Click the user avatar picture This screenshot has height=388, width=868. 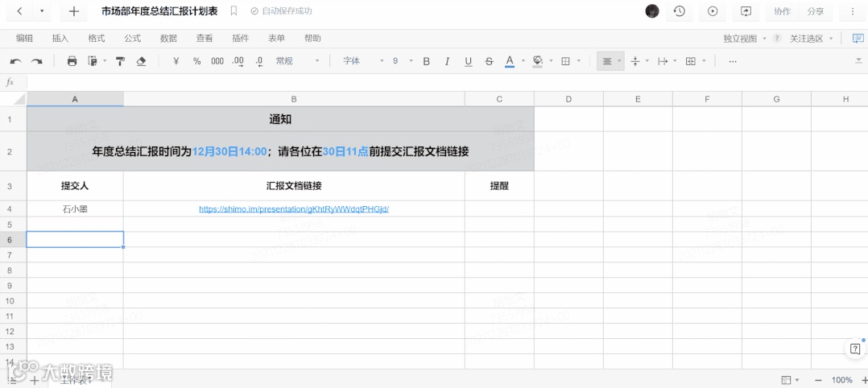pyautogui.click(x=653, y=11)
